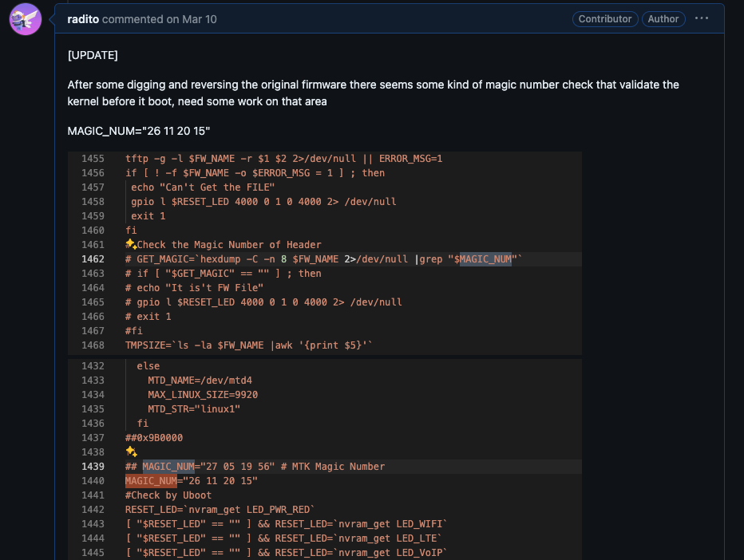This screenshot has height=560, width=744.
Task: Select line number 1439
Action: 93,467
